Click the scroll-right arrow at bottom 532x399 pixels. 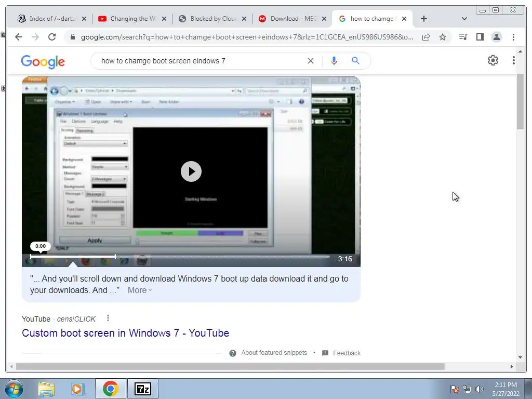(x=512, y=366)
